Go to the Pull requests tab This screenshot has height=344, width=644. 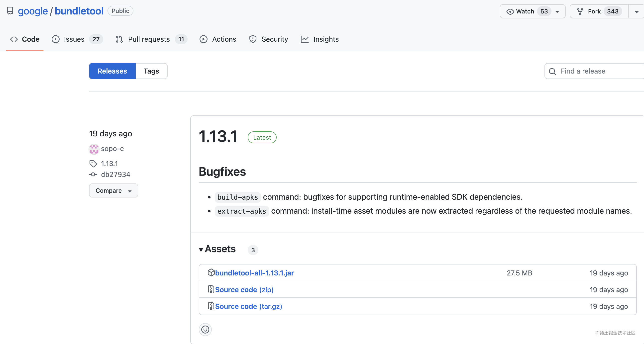(x=148, y=39)
